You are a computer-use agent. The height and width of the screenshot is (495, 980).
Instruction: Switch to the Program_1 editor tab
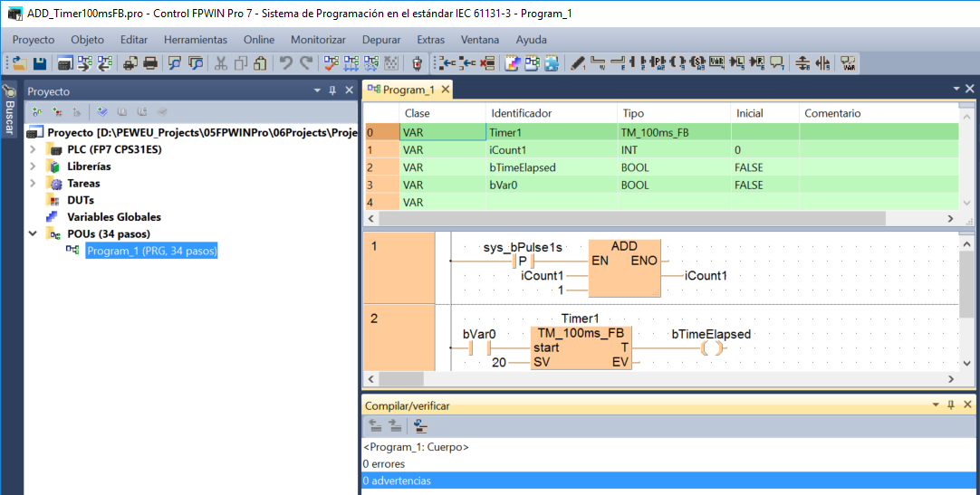[408, 90]
